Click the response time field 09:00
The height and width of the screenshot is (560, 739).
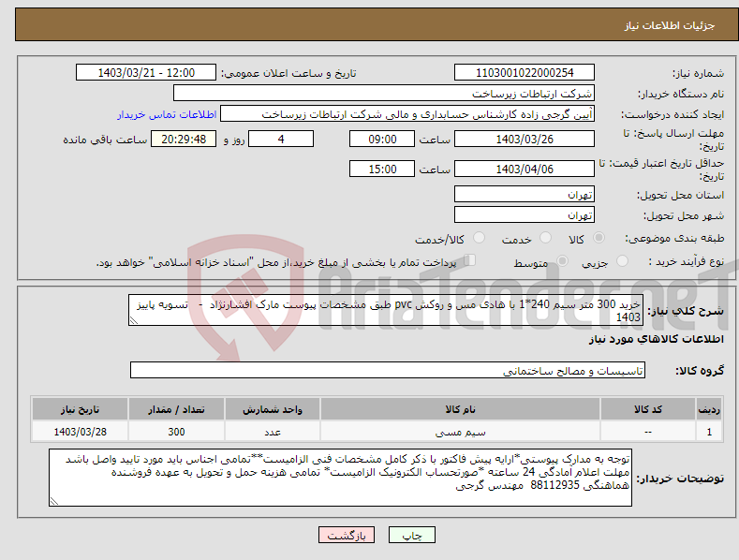coord(382,139)
